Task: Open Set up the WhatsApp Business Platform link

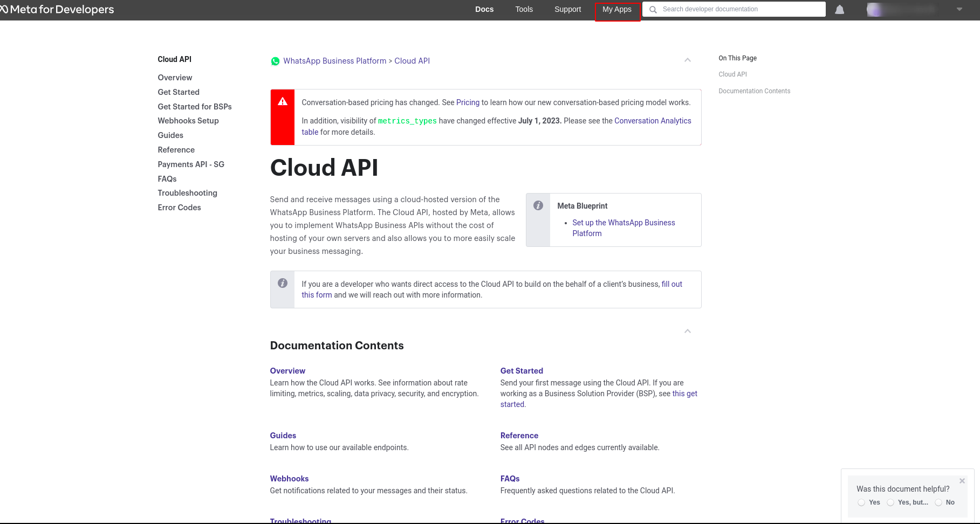Action: (x=623, y=228)
